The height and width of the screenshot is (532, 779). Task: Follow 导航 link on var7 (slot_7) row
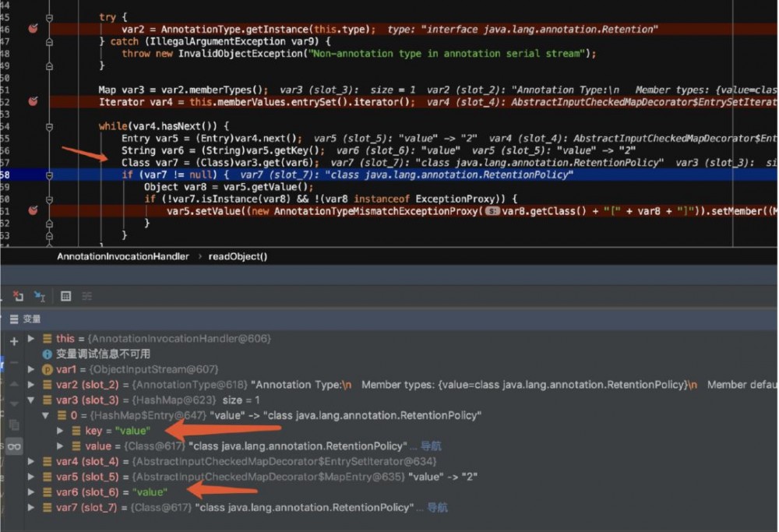(437, 508)
